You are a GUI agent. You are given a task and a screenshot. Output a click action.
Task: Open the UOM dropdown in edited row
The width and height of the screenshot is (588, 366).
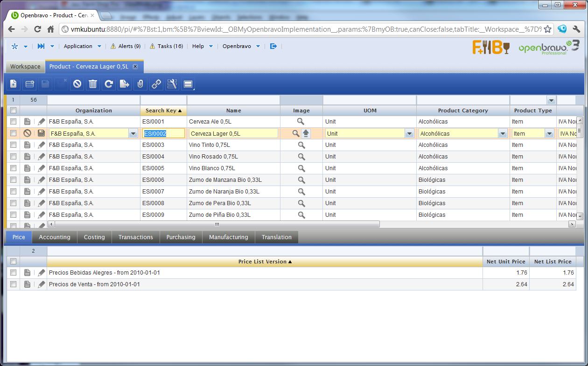(x=409, y=133)
